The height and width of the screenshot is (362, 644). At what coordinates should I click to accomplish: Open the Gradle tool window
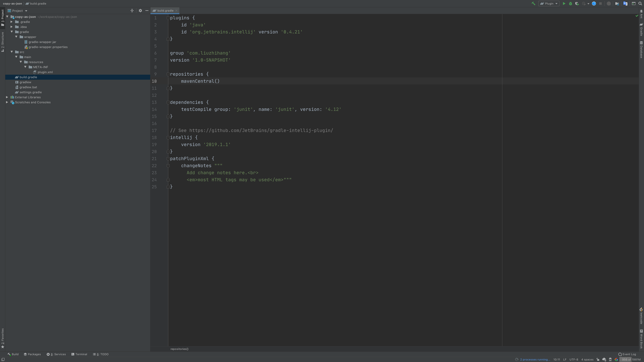641,30
